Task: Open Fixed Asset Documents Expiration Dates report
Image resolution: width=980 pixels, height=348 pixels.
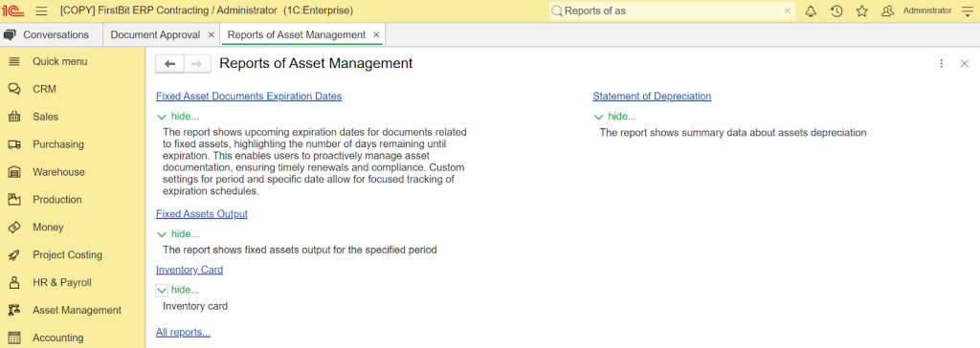Action: pyautogui.click(x=249, y=97)
